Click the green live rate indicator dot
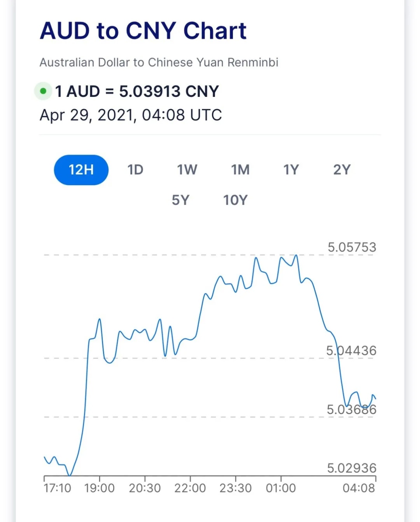Image resolution: width=420 pixels, height=522 pixels. (43, 91)
